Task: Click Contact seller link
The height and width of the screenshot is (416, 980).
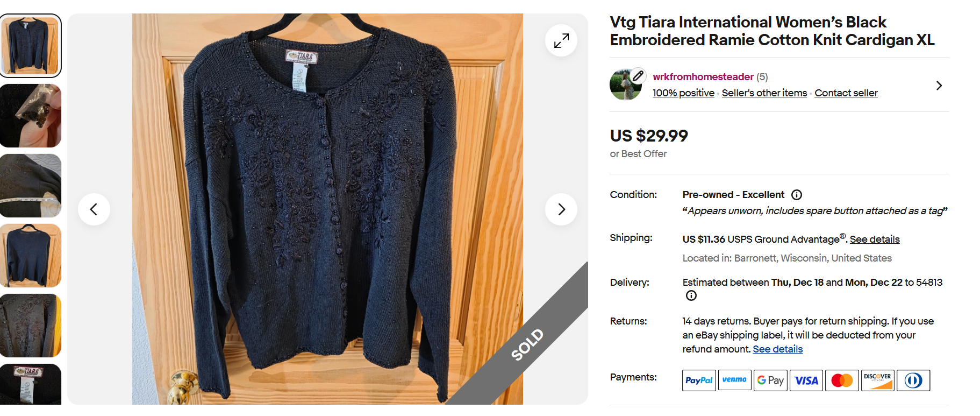Action: click(x=846, y=93)
